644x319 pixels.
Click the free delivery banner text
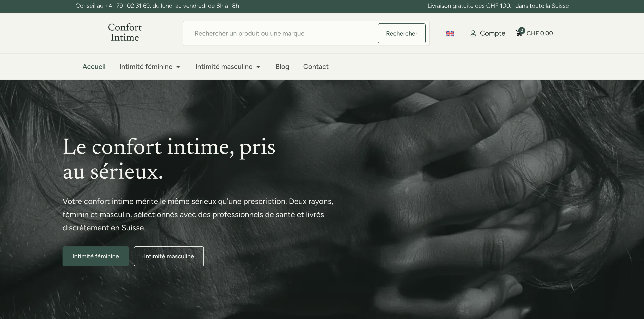(x=498, y=6)
